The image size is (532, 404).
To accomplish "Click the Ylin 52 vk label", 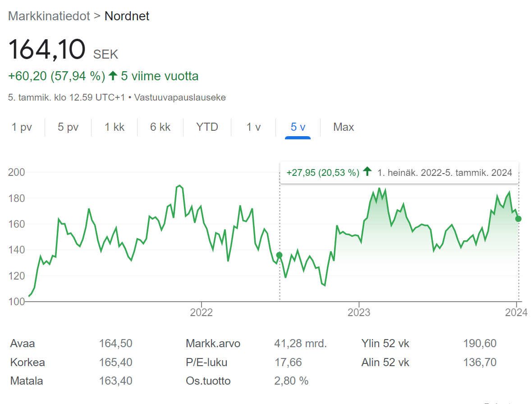I will pyautogui.click(x=385, y=343).
